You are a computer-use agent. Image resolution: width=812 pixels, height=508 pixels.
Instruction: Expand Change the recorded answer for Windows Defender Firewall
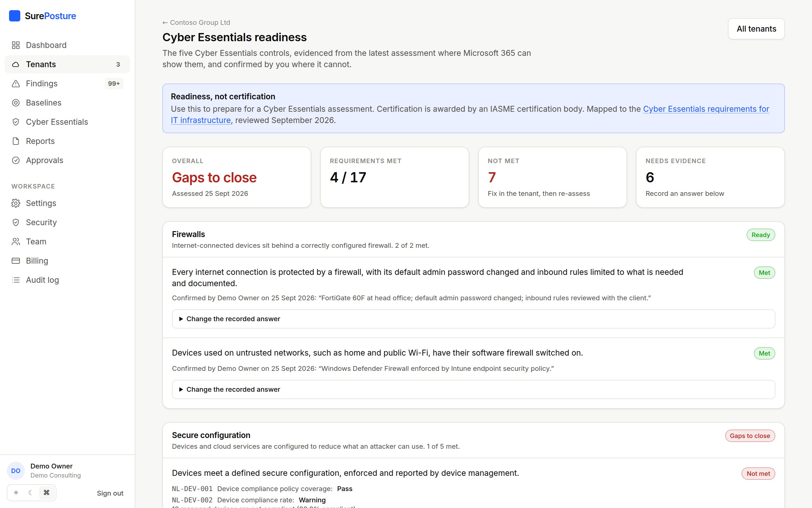(x=473, y=389)
